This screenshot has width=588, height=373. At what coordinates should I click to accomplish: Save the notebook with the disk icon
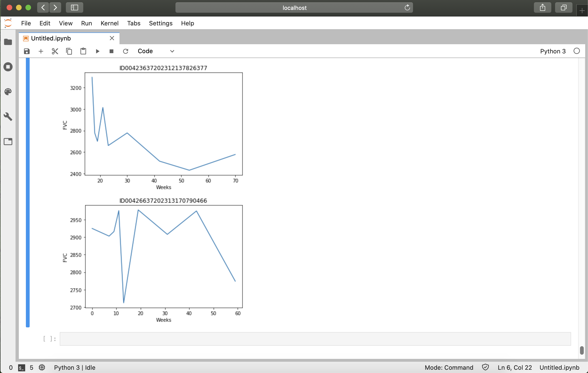coord(27,51)
